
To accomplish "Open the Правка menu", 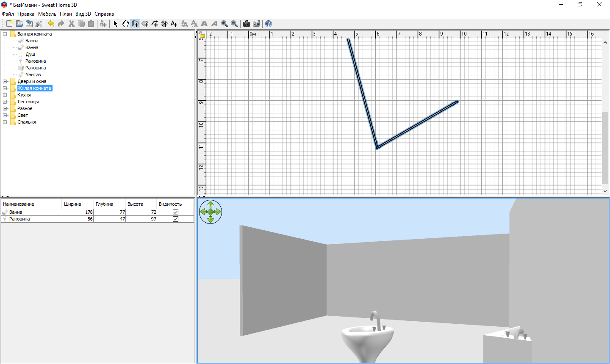I will click(26, 14).
